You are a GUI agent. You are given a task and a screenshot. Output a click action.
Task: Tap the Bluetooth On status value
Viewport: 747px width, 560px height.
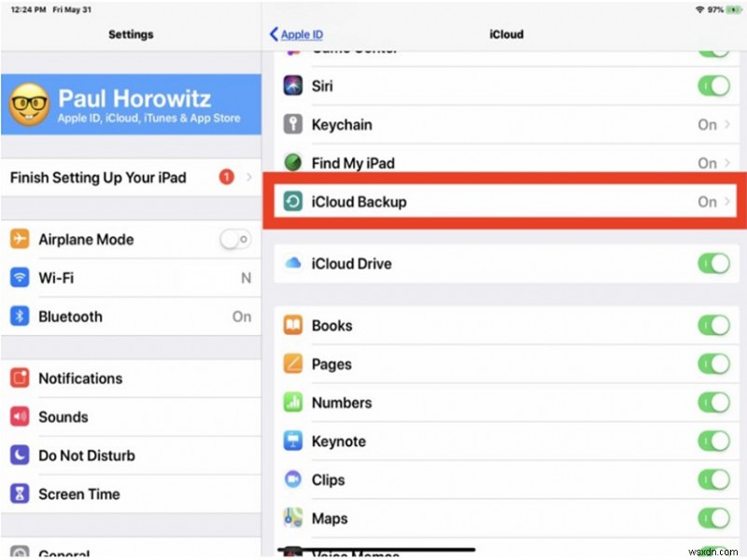pos(242,316)
